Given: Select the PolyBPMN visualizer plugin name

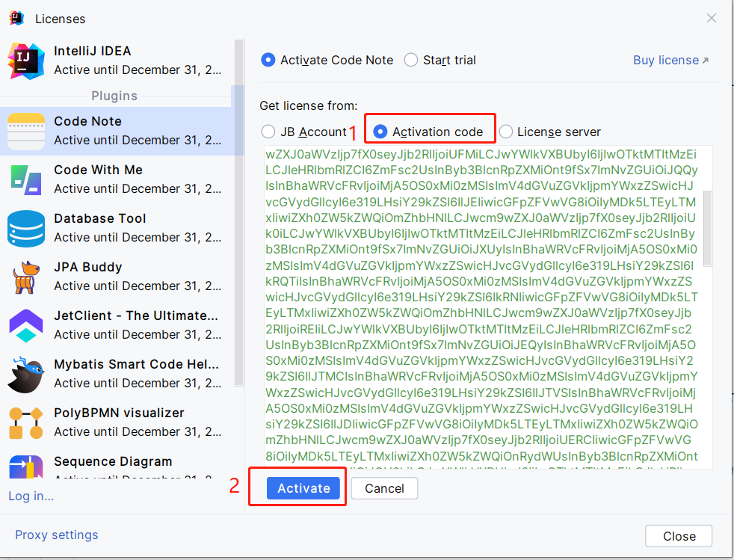Looking at the screenshot, I should point(119,413).
